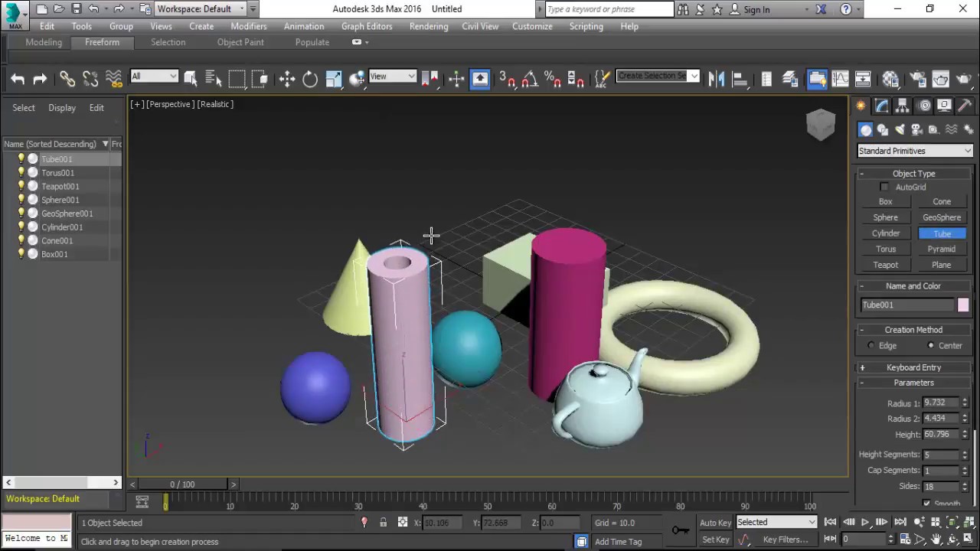Image resolution: width=980 pixels, height=551 pixels.
Task: Click the Auto Key button
Action: [716, 523]
